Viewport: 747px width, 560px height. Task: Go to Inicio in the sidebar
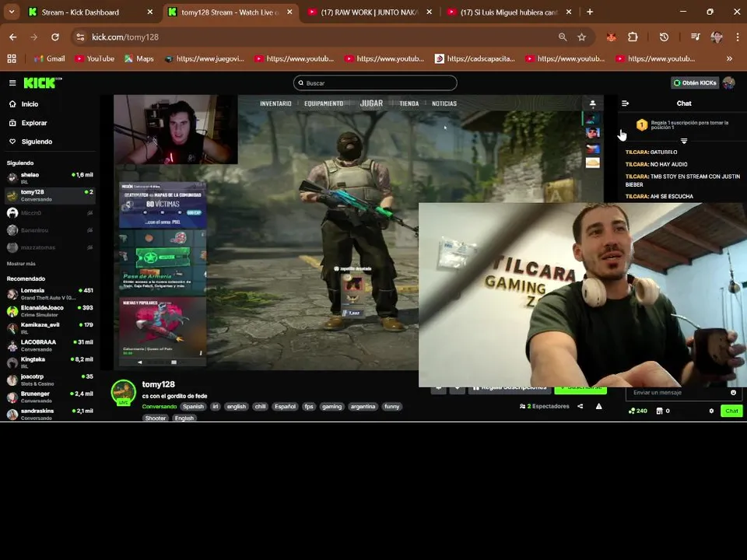24,103
